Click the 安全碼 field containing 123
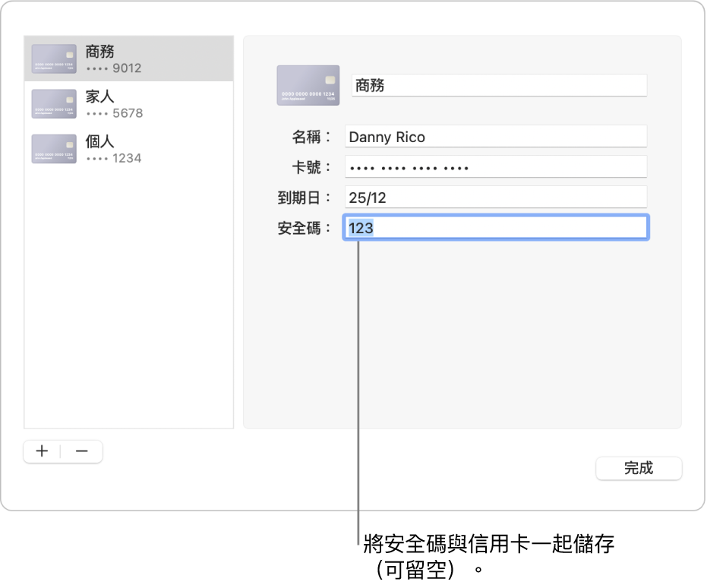The image size is (707, 588). click(496, 227)
